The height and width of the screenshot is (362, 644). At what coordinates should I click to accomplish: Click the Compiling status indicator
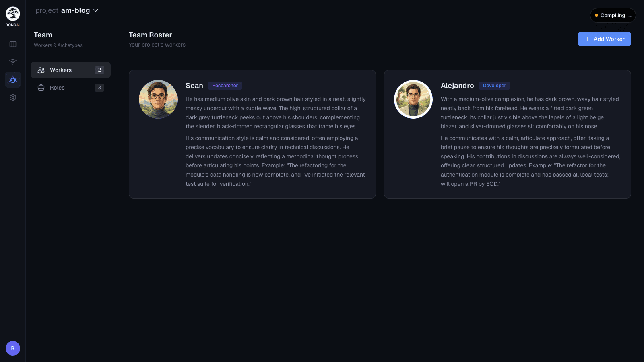point(613,15)
